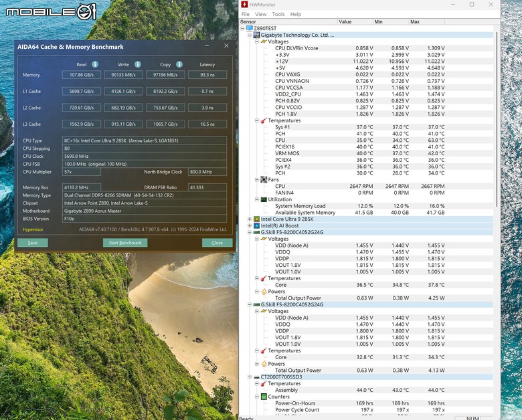
Task: Click the Powers flame icon of first G.Skill
Action: (x=264, y=292)
